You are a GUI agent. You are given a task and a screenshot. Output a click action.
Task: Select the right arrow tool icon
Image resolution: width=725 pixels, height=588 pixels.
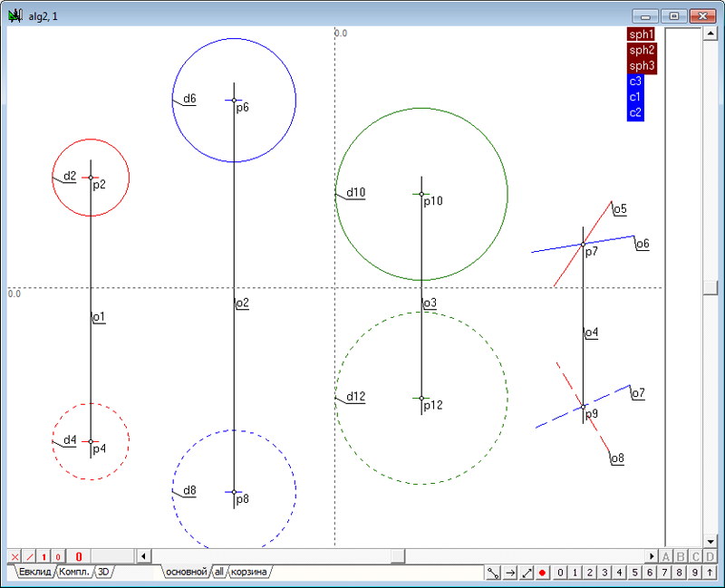pos(510,573)
